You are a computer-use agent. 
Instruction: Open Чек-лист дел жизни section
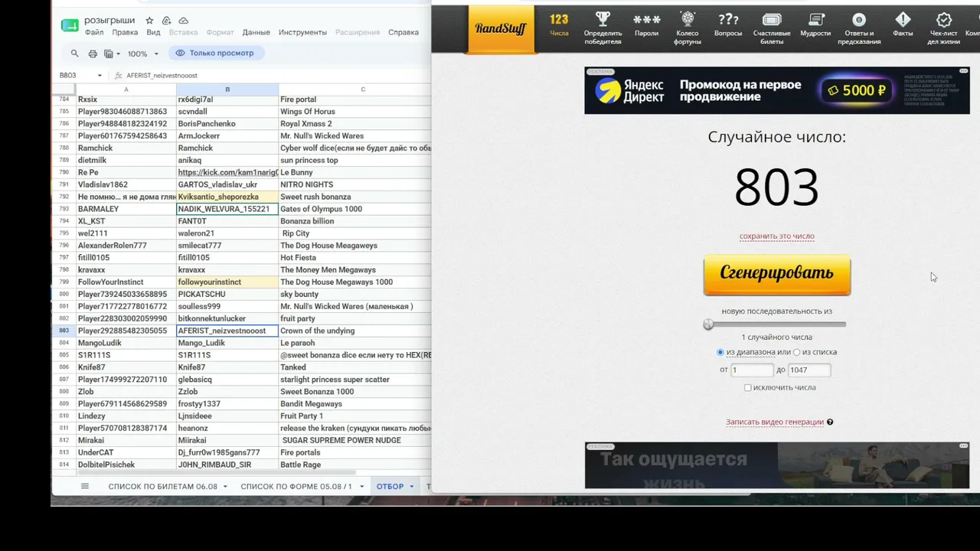[944, 28]
